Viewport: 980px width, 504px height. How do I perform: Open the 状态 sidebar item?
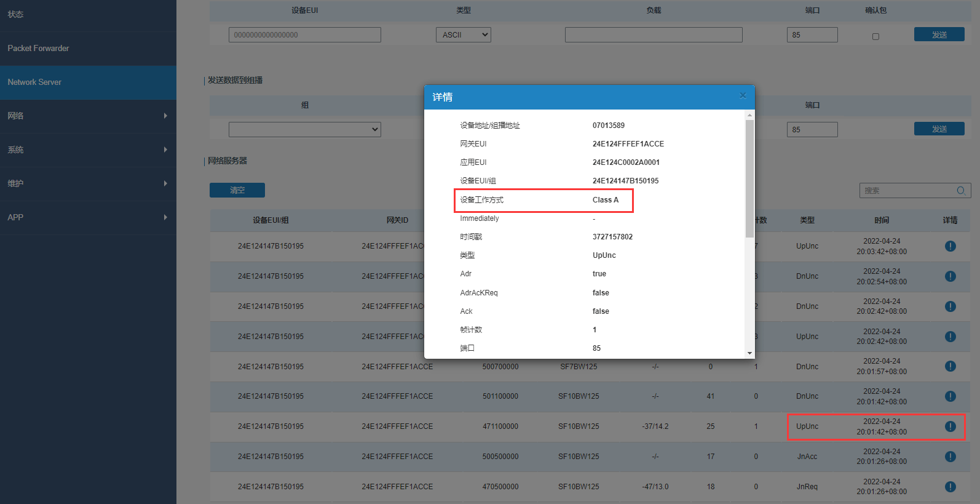88,14
